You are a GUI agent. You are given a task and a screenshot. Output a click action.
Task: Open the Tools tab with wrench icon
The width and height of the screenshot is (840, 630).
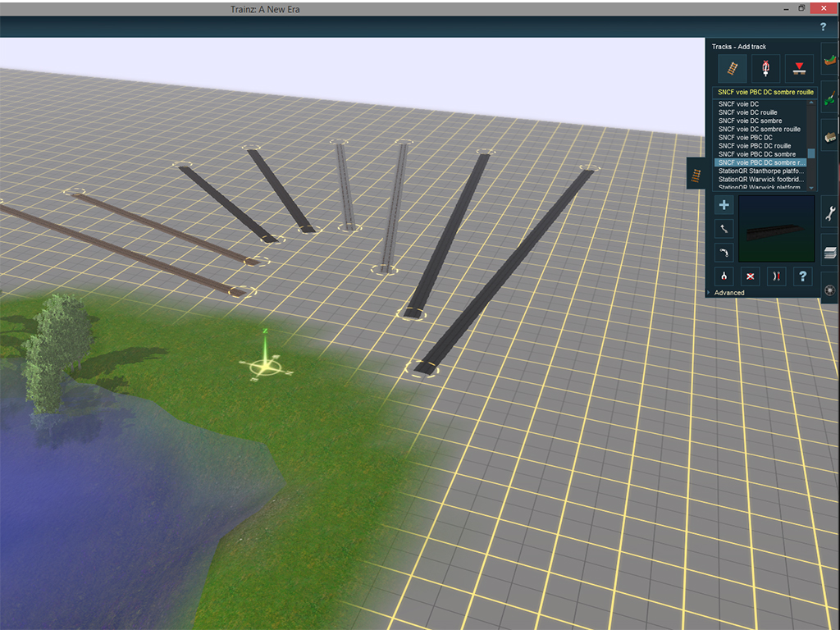(x=830, y=213)
